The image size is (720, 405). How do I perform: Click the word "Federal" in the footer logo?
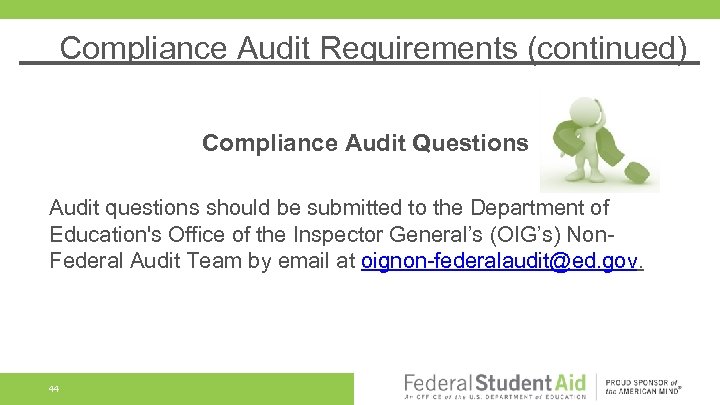(x=437, y=382)
